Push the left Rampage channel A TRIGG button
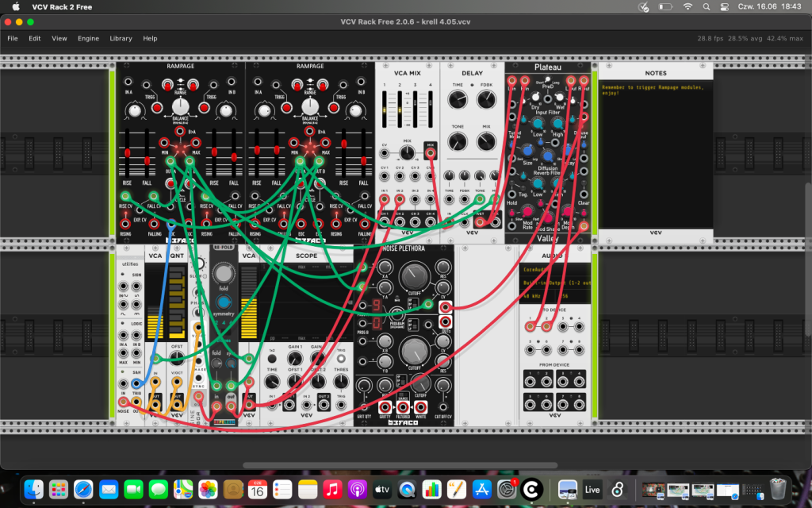The height and width of the screenshot is (508, 812). click(157, 108)
